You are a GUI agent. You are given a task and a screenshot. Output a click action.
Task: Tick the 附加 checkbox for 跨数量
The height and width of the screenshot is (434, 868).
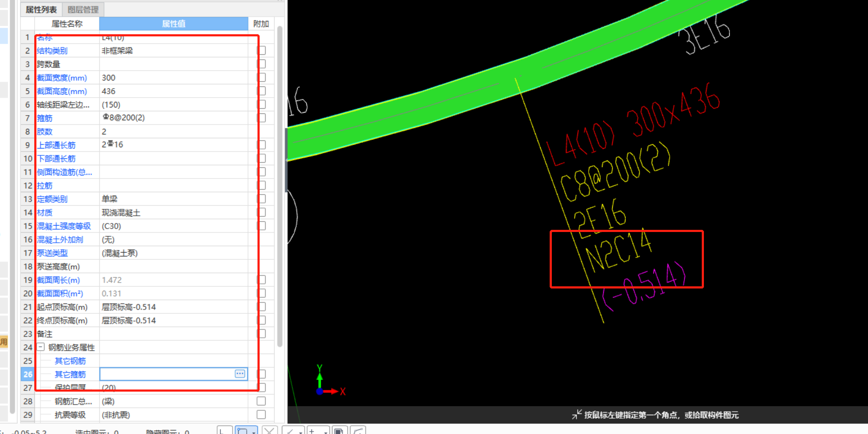261,64
